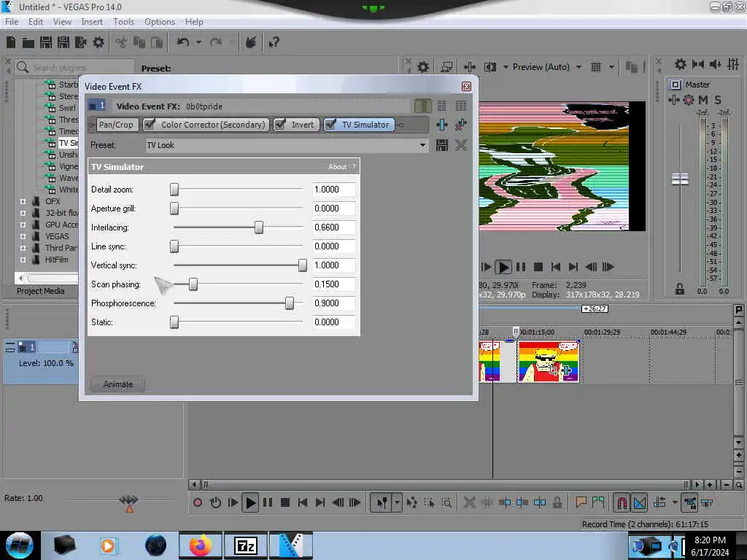Open the View menu

pyautogui.click(x=62, y=22)
